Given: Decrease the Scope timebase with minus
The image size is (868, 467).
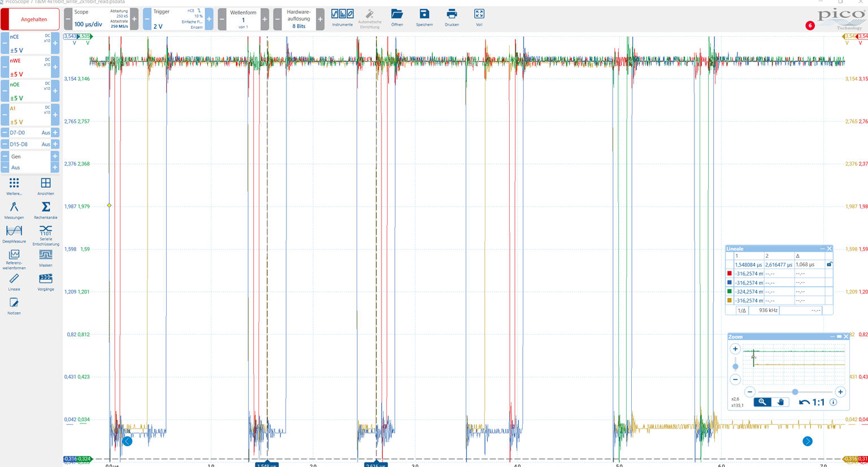Looking at the screenshot, I should (x=68, y=19).
